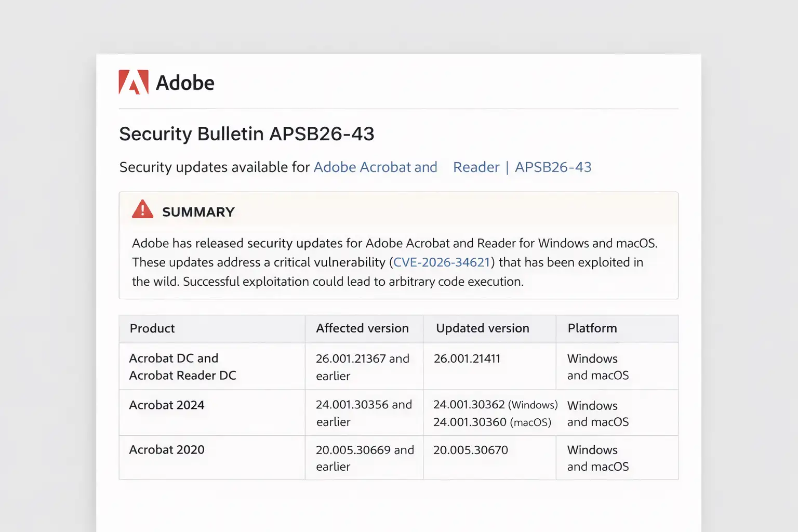Click the Acrobat DC and Acrobat Reader DC row

tap(182, 366)
